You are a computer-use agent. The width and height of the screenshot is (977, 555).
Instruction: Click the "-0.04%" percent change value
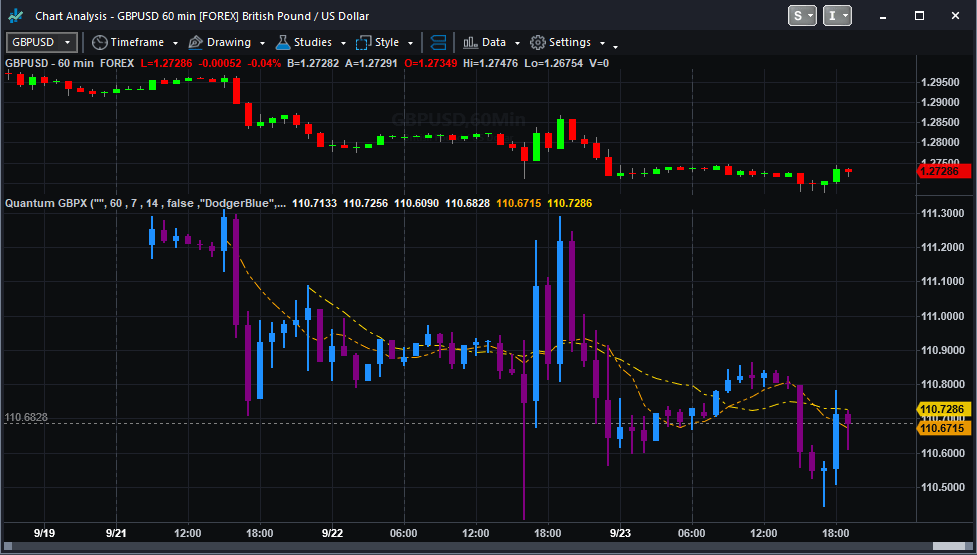[264, 63]
